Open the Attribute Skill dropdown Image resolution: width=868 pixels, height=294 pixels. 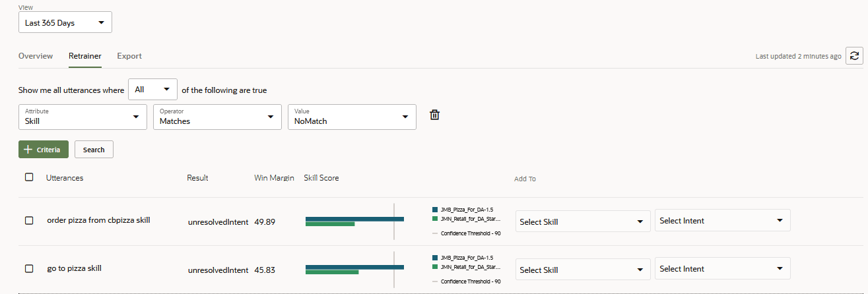[x=83, y=117]
